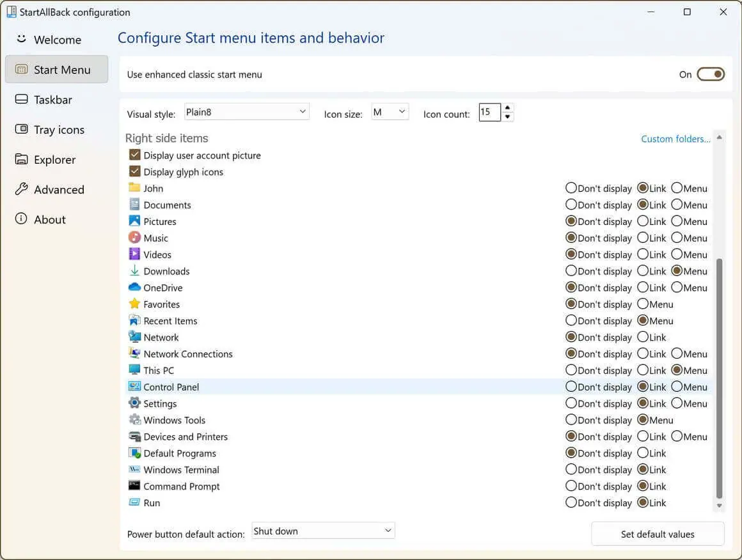Click Set default values button

tap(658, 534)
